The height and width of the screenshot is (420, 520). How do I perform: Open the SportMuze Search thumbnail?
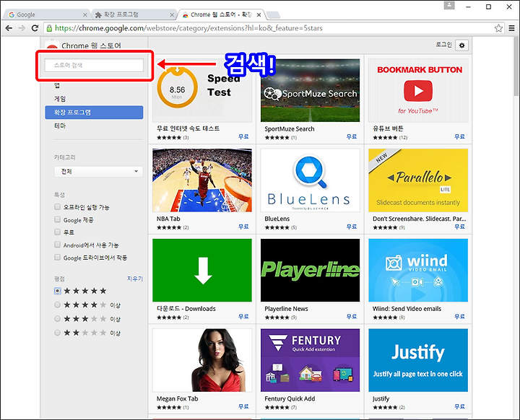pyautogui.click(x=310, y=90)
